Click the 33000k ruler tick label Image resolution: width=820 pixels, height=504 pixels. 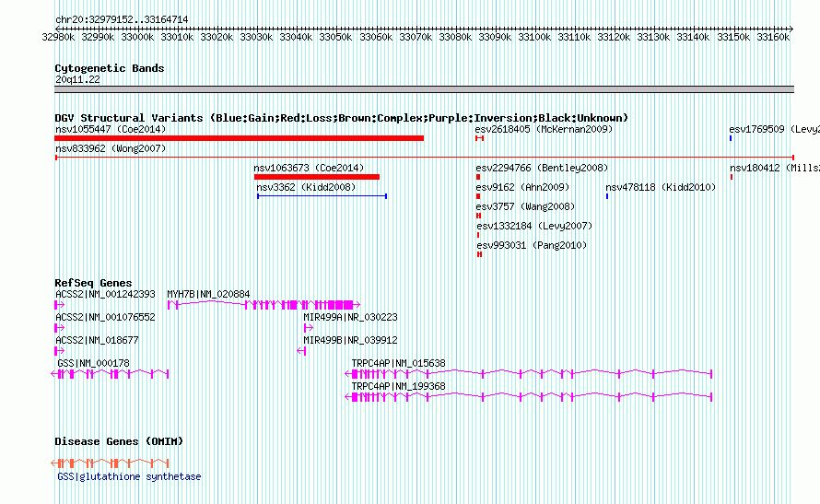pos(137,37)
